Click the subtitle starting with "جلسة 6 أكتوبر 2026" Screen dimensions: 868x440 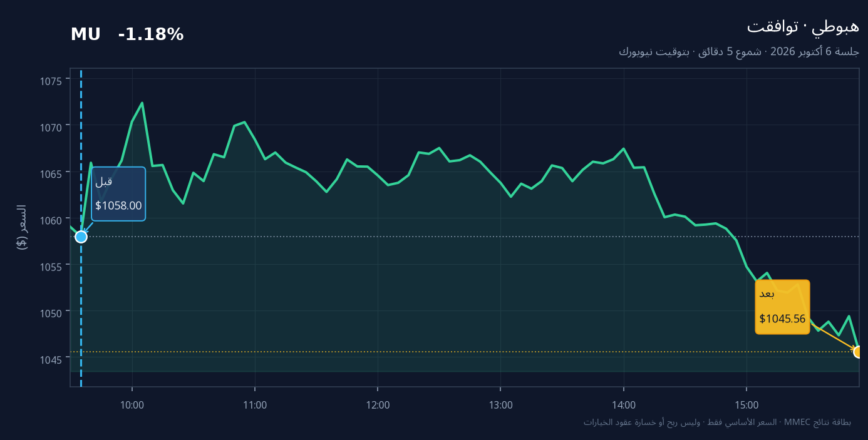coord(739,51)
